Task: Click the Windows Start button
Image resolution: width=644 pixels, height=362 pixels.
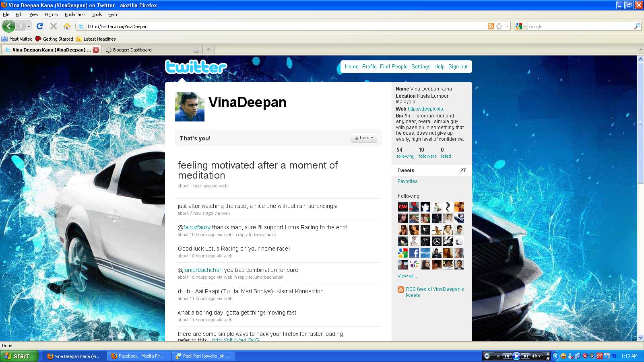Action: click(19, 356)
